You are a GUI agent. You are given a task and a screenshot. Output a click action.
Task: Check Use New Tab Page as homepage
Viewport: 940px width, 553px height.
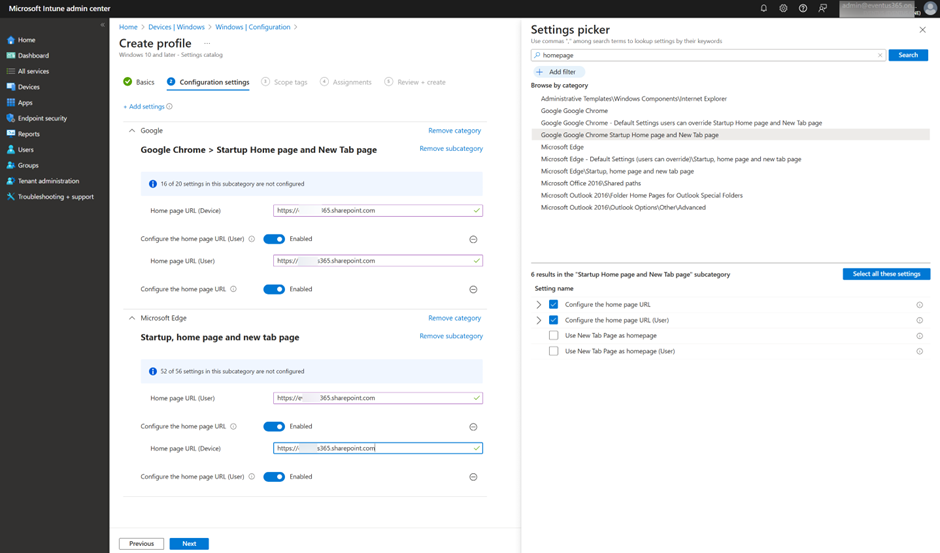pos(553,335)
